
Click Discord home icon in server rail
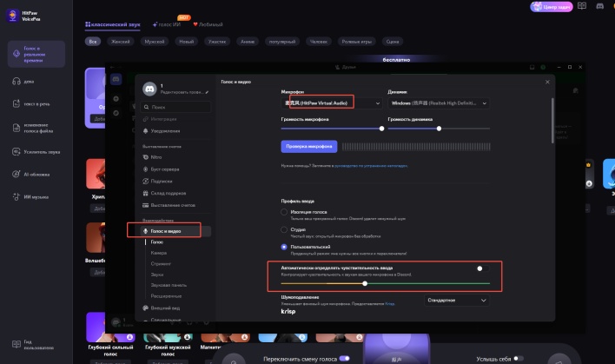pyautogui.click(x=116, y=79)
